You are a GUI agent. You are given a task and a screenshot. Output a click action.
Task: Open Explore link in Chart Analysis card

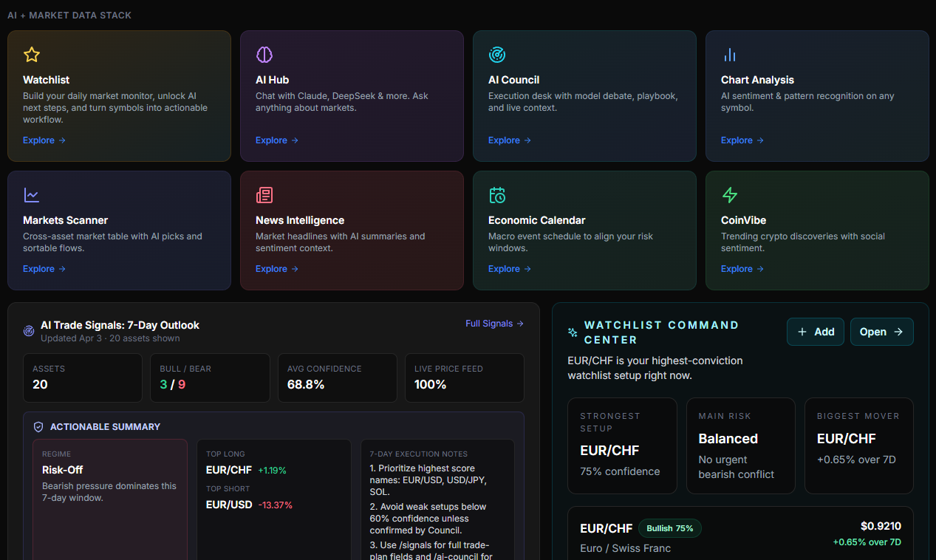click(742, 140)
